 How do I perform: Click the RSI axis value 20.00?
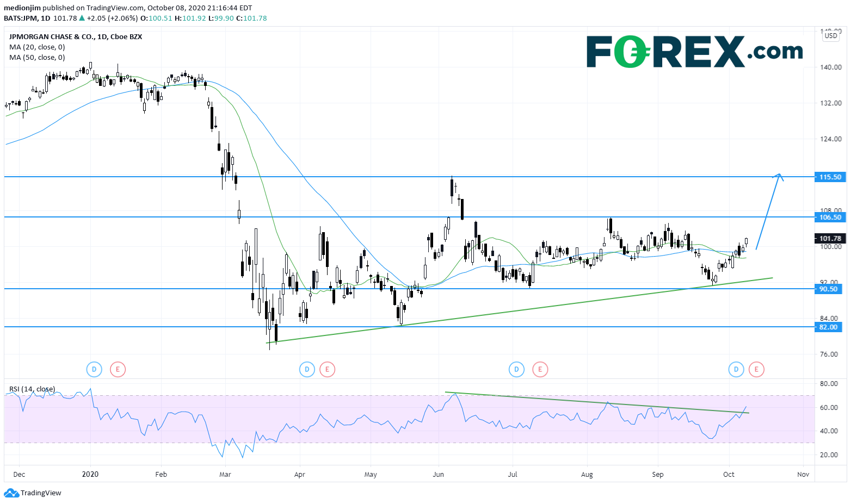[x=829, y=455]
